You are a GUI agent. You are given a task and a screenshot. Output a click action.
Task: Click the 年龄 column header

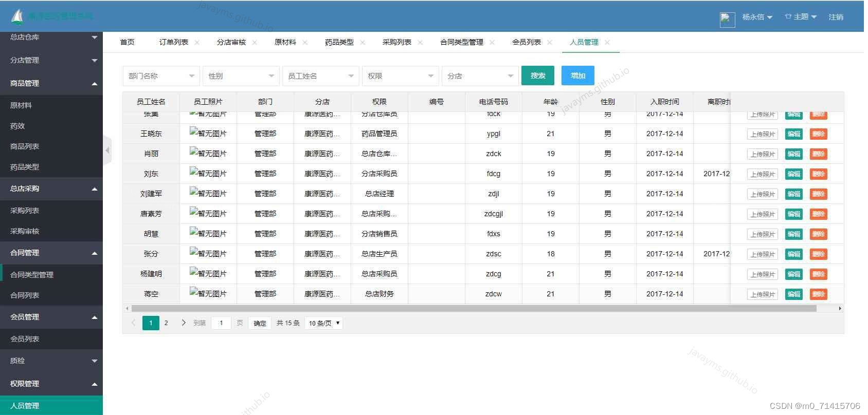[x=550, y=102]
